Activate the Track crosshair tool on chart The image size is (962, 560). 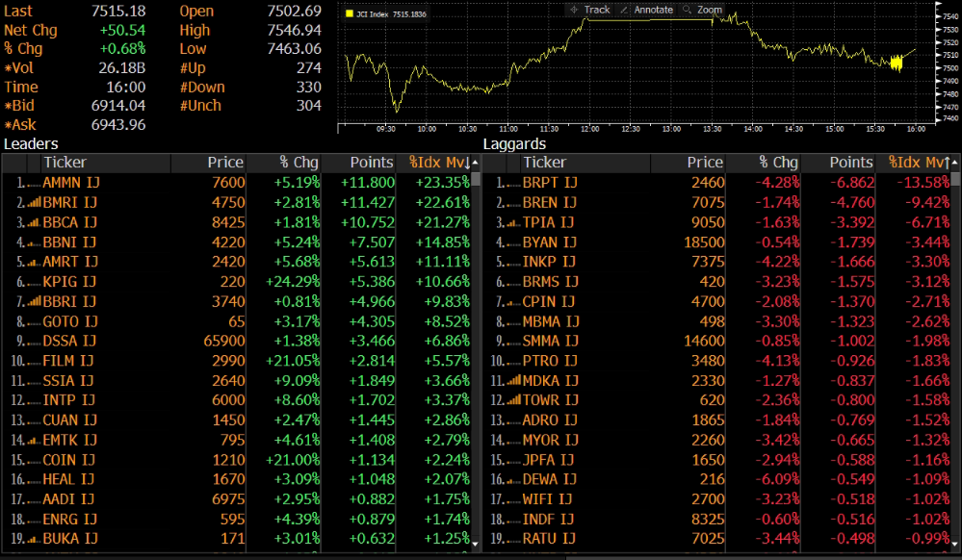(590, 10)
